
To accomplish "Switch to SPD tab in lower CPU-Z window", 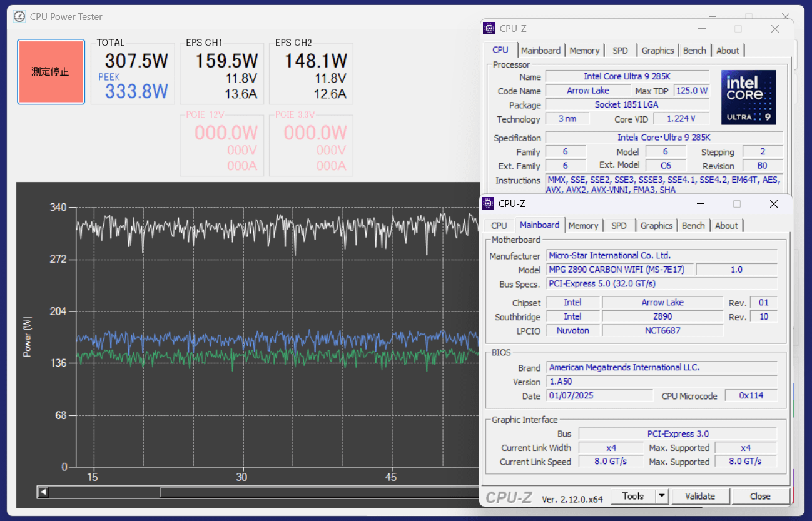I will tap(619, 226).
